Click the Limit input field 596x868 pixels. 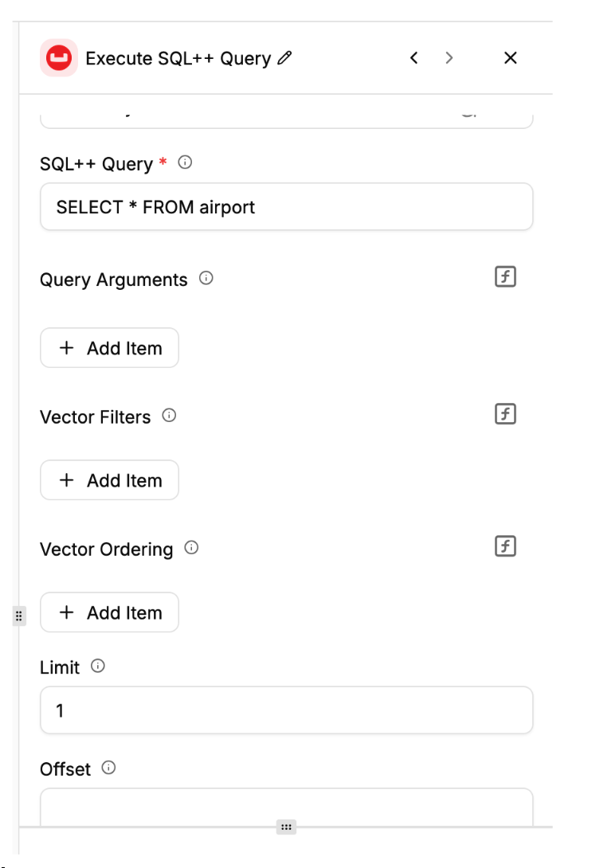[x=286, y=710]
